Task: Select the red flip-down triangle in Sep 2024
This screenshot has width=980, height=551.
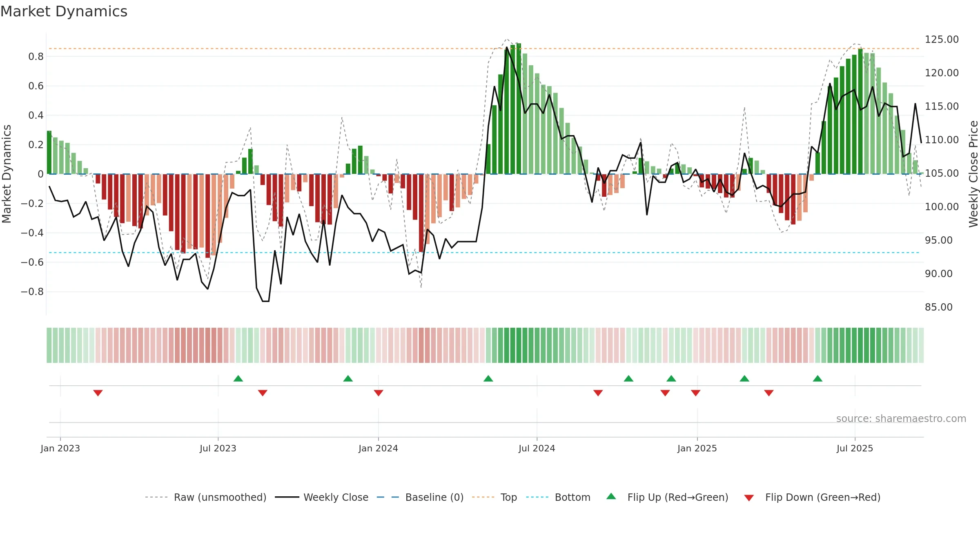Action: tap(598, 393)
